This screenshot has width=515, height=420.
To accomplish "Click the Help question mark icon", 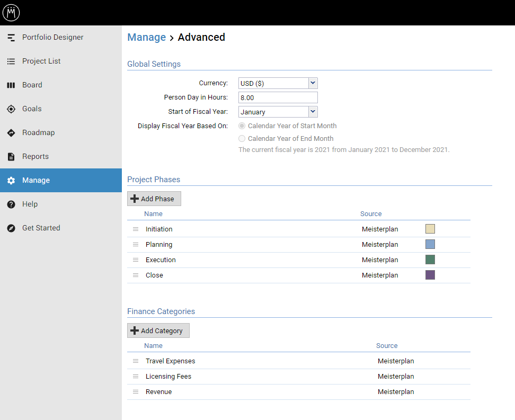I will 11,204.
